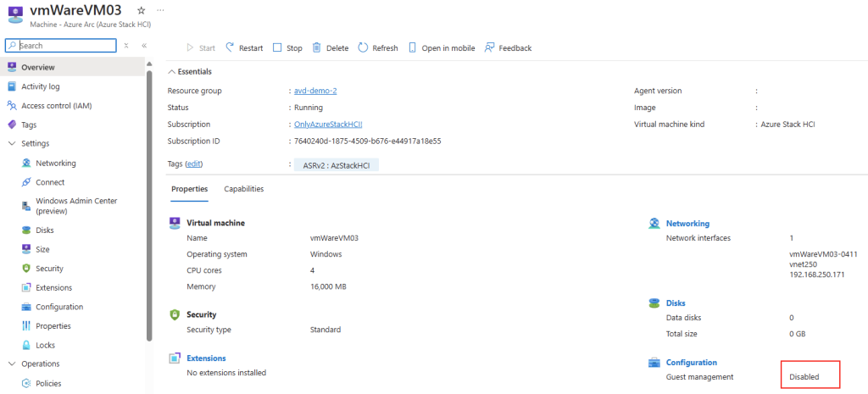Collapse the sidebar with double-chevron icon

[144, 46]
